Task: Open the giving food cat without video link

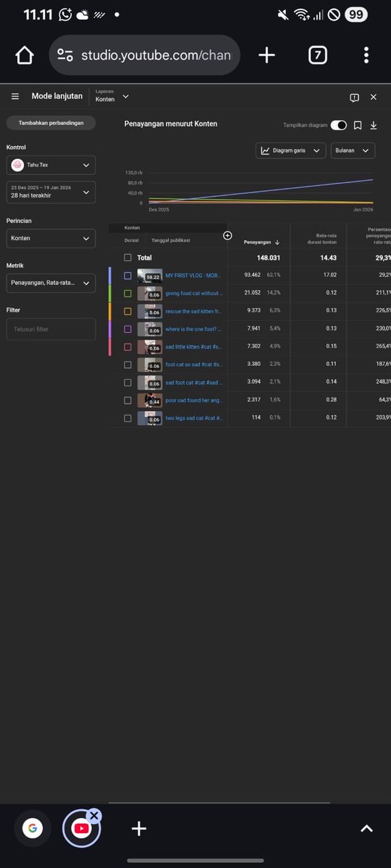Action: (194, 294)
